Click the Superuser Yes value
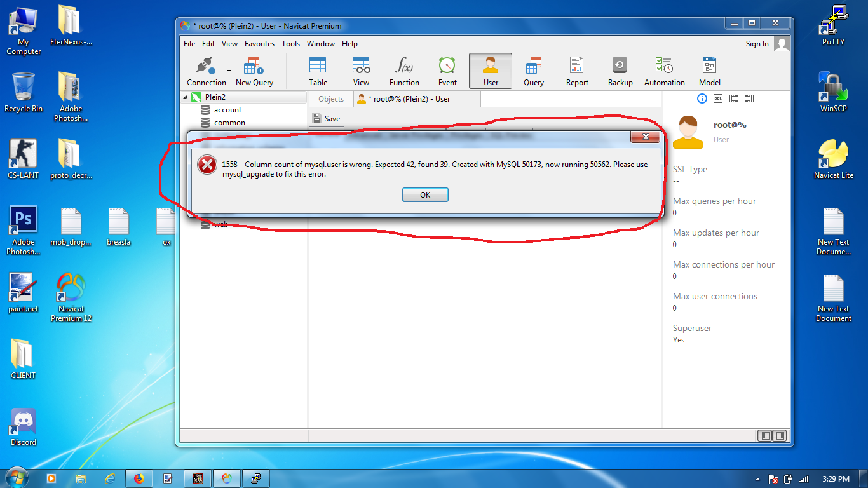 [x=679, y=340]
